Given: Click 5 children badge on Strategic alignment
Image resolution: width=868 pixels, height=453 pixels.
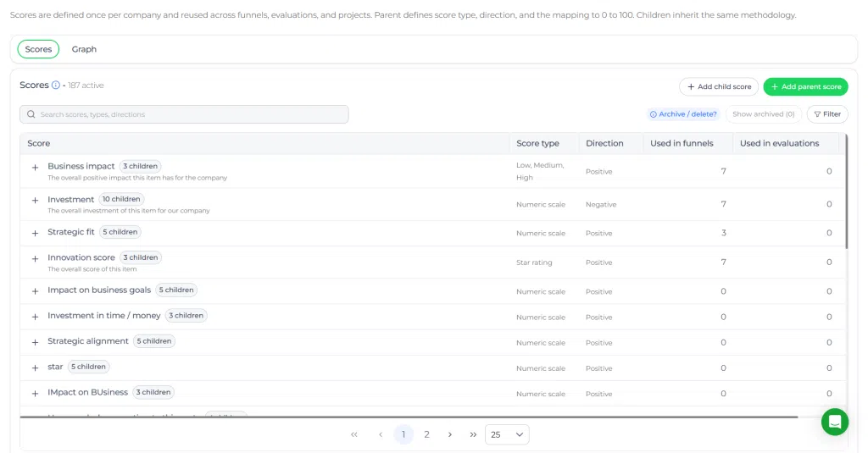Looking at the screenshot, I should tap(154, 340).
